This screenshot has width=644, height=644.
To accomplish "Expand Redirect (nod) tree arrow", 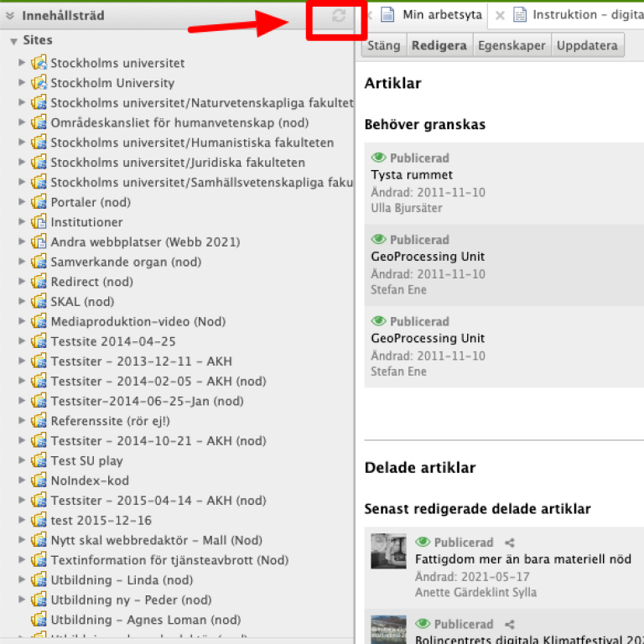I will pos(22,282).
